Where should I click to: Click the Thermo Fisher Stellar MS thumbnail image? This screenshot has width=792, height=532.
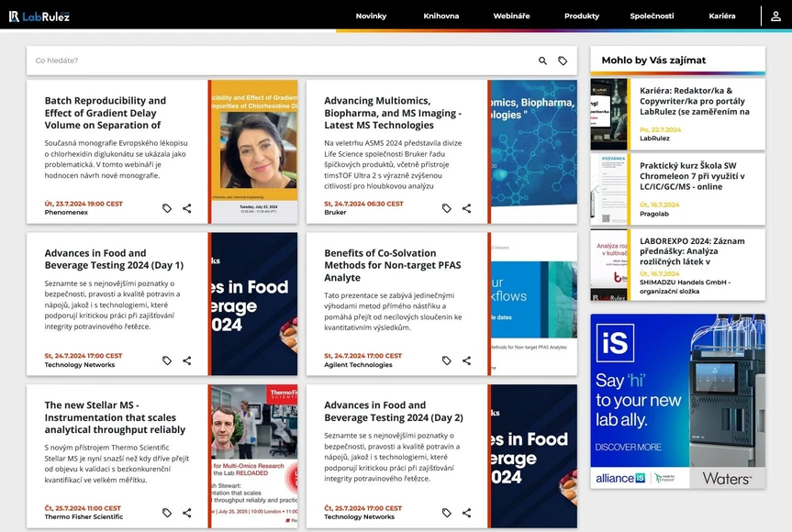(x=254, y=456)
